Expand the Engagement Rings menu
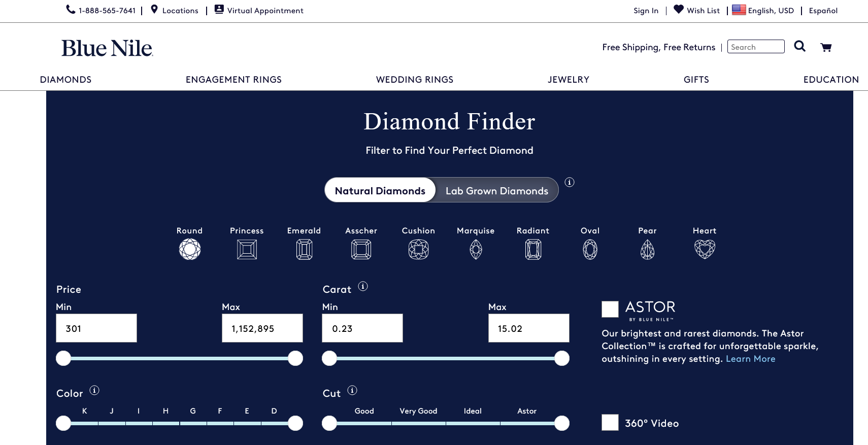Viewport: 868px width, 445px height. (x=233, y=80)
